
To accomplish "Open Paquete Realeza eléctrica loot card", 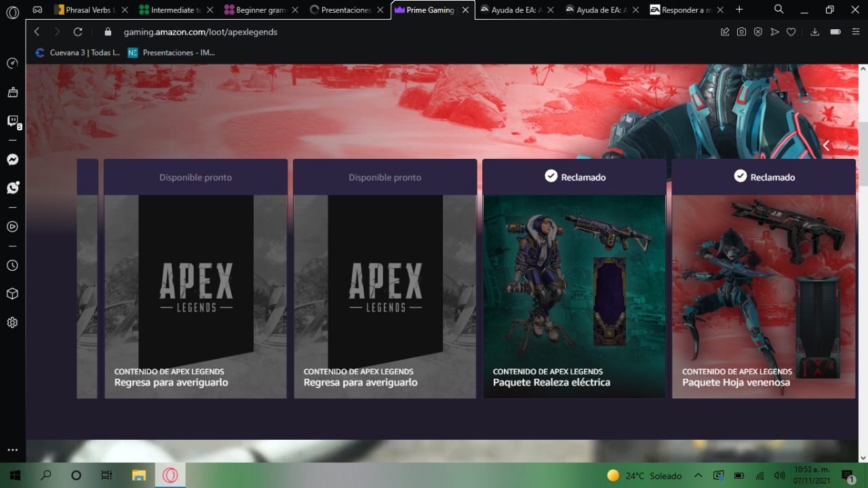I will (574, 278).
